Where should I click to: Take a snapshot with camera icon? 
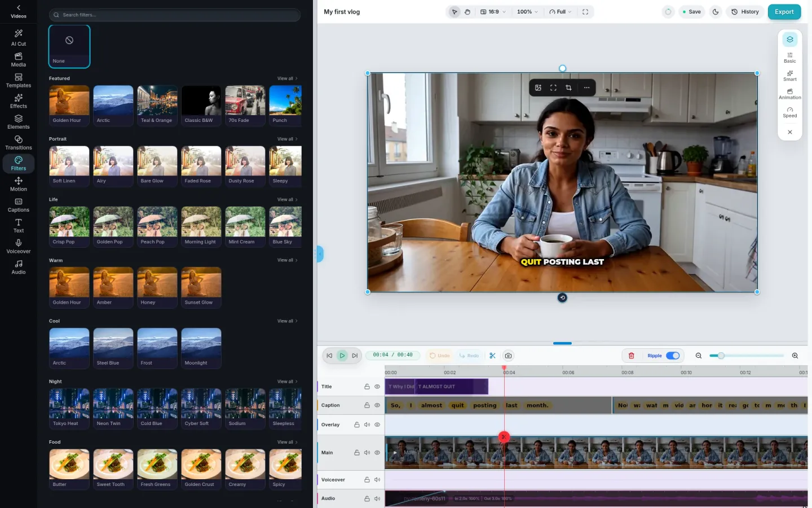pyautogui.click(x=508, y=356)
